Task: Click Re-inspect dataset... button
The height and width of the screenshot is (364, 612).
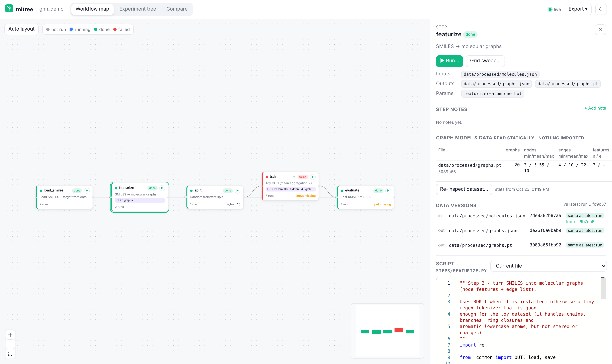Action: coord(464,189)
